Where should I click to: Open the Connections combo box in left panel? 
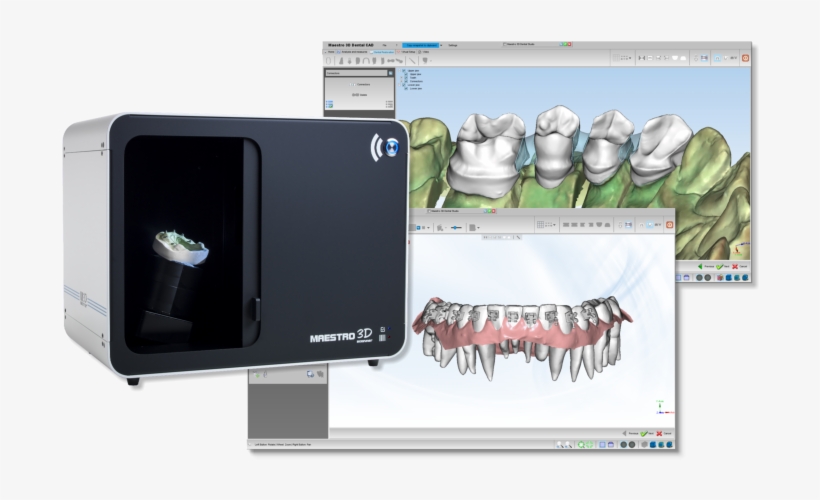[x=356, y=73]
